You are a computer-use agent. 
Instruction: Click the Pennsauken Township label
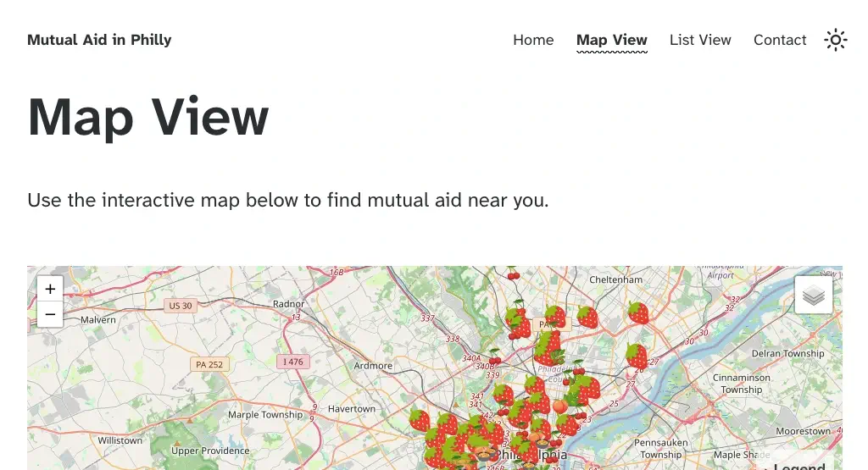pyautogui.click(x=661, y=449)
